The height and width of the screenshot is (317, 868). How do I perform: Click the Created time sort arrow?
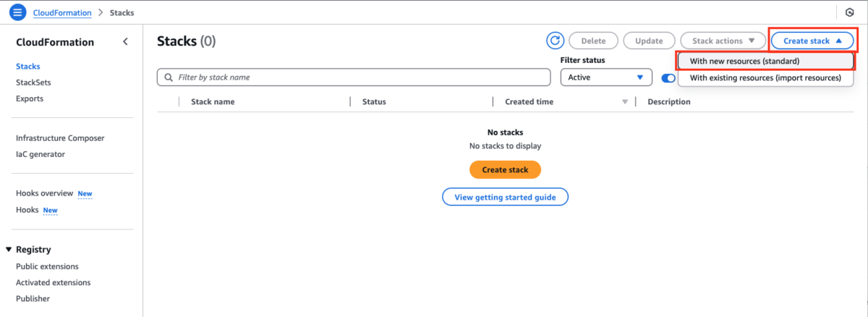tap(625, 102)
